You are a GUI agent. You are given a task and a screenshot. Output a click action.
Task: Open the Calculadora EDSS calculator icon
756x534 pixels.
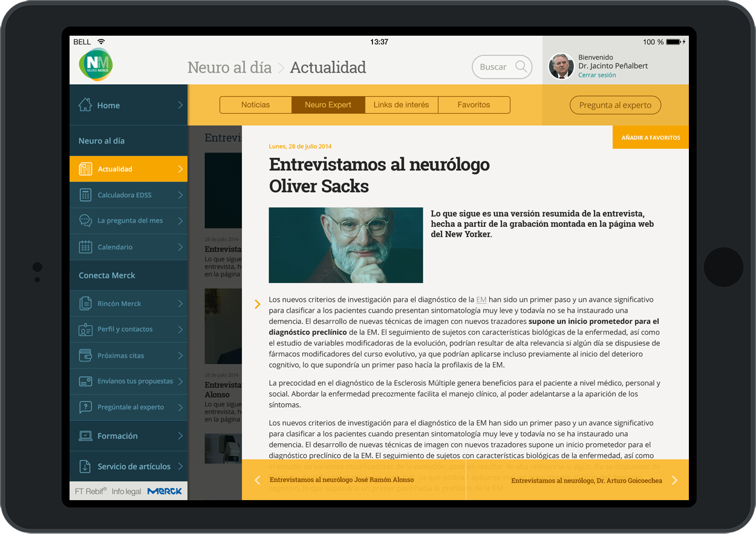click(x=86, y=195)
